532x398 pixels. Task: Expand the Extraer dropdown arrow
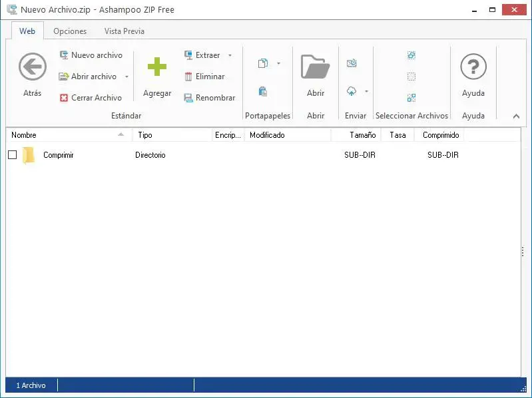(x=230, y=55)
